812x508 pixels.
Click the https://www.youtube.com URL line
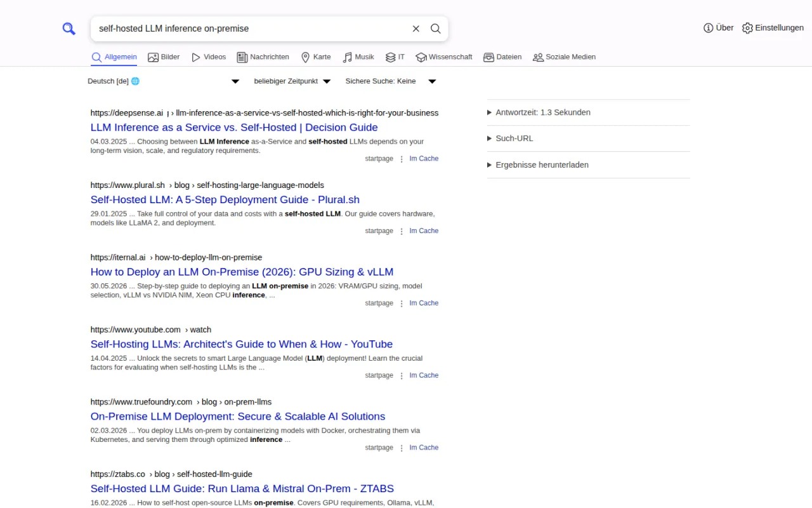click(x=151, y=330)
